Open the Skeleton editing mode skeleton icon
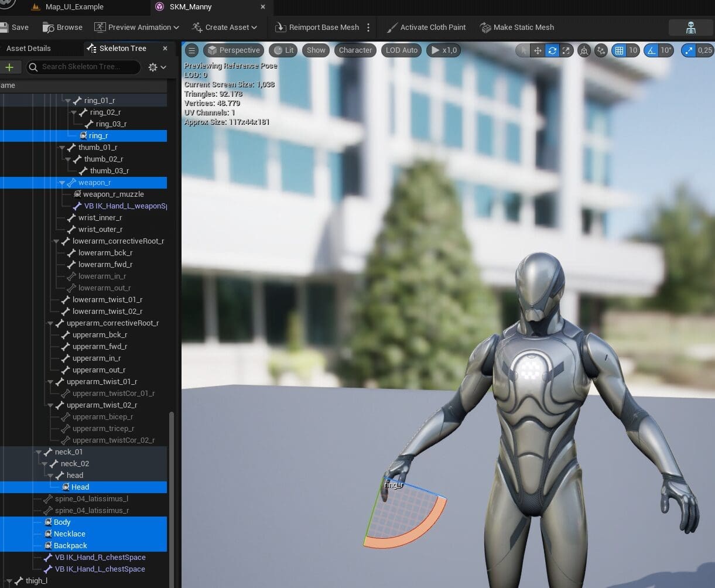This screenshot has height=588, width=715. tap(690, 28)
